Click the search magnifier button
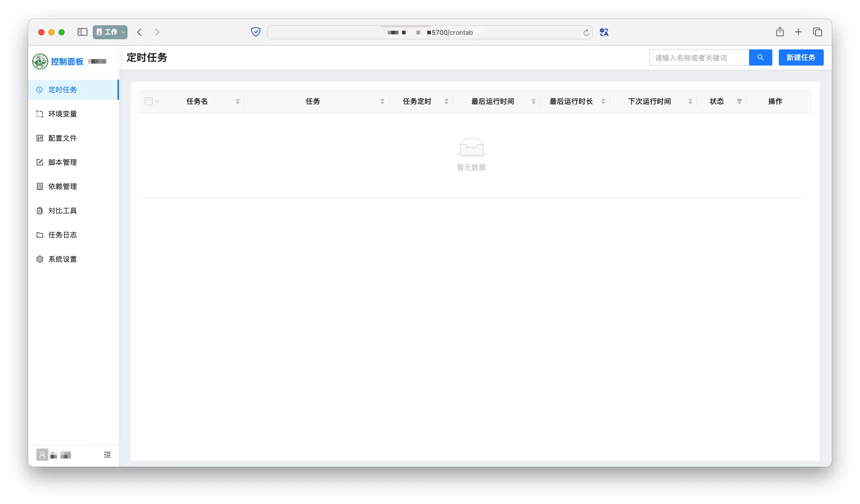Viewport: 860px width, 504px height. point(760,57)
